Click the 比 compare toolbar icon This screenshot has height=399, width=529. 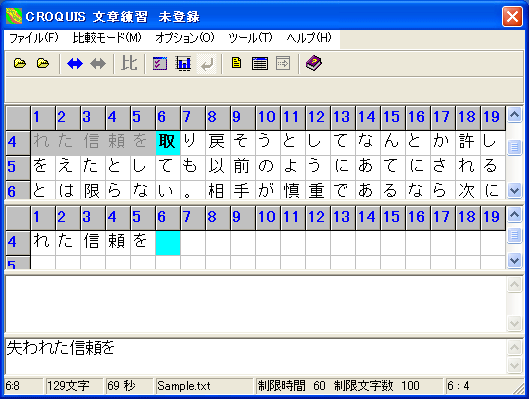pos(129,63)
